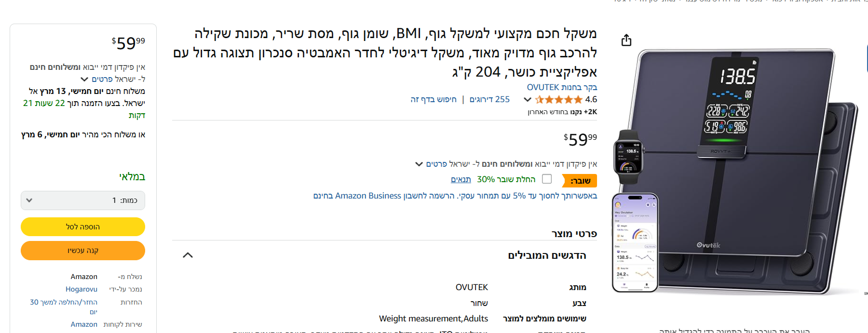Click the 30-day returns policy link

pos(64,302)
